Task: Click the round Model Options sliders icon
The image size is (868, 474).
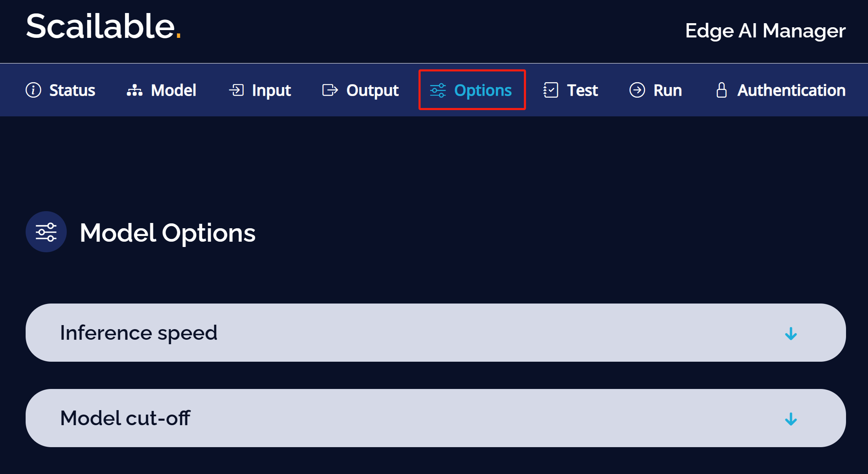Action: (46, 232)
